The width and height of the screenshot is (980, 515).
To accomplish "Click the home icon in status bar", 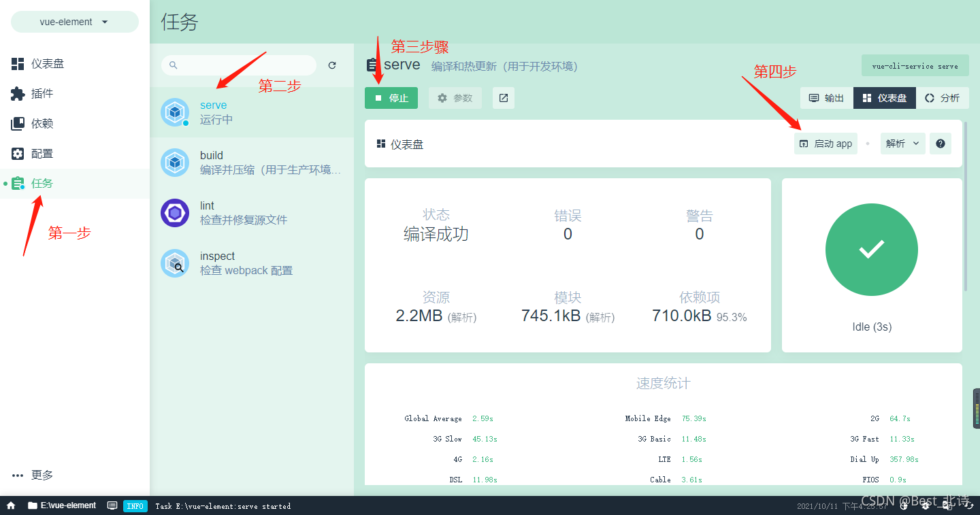I will coord(11,505).
